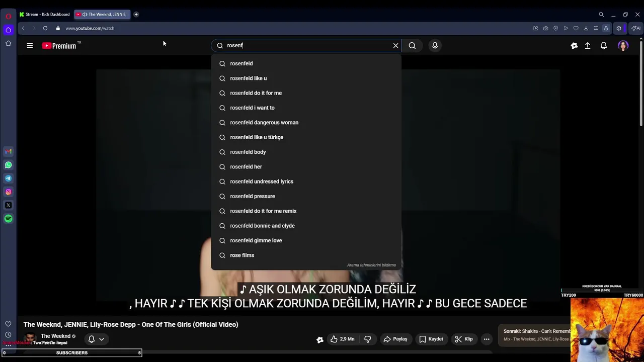The image size is (644, 362).
Task: Start voice search with the microphone
Action: pos(435,46)
